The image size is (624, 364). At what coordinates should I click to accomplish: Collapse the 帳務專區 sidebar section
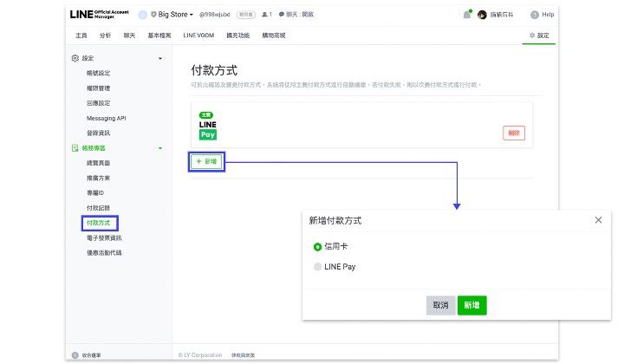coord(159,148)
